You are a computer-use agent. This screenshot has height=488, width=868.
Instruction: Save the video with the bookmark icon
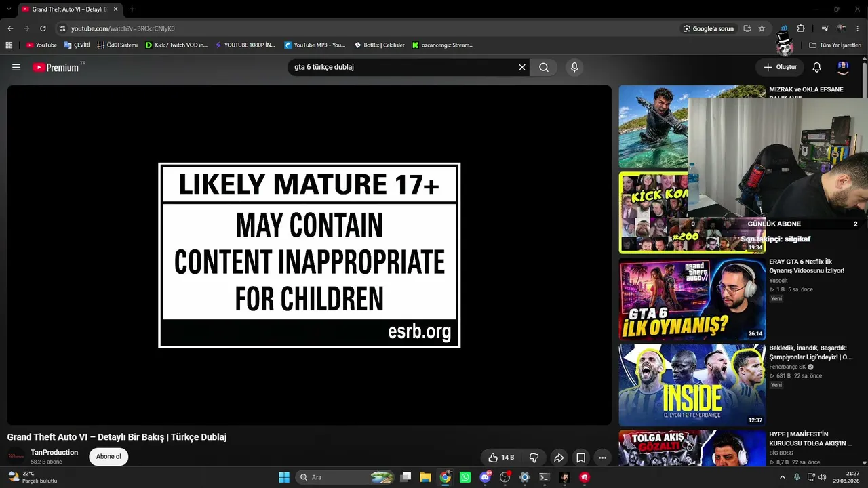pos(581,457)
